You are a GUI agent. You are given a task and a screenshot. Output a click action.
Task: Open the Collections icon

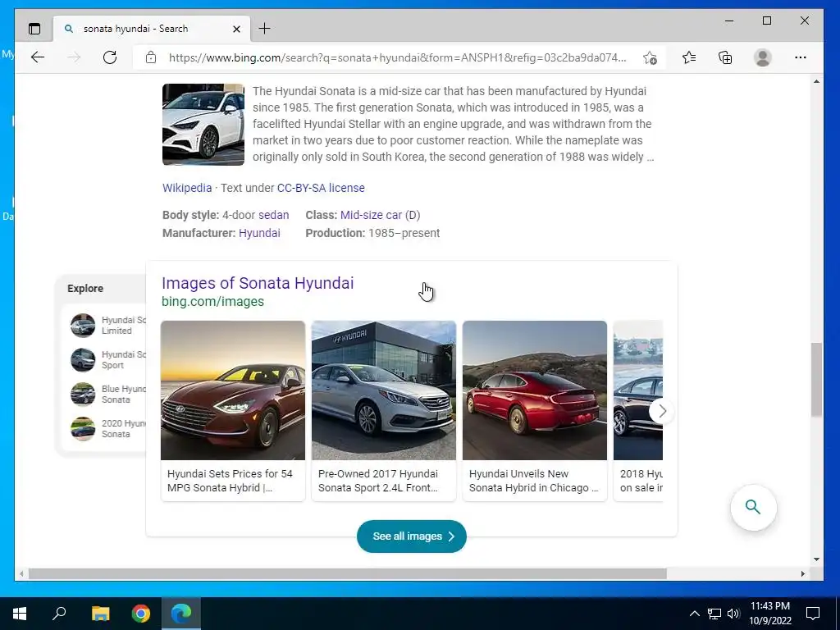[x=725, y=57]
